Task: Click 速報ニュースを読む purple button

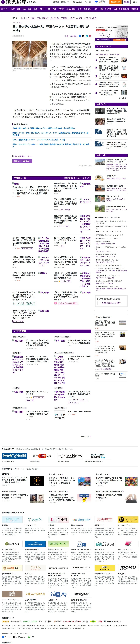Action: (x=22, y=161)
